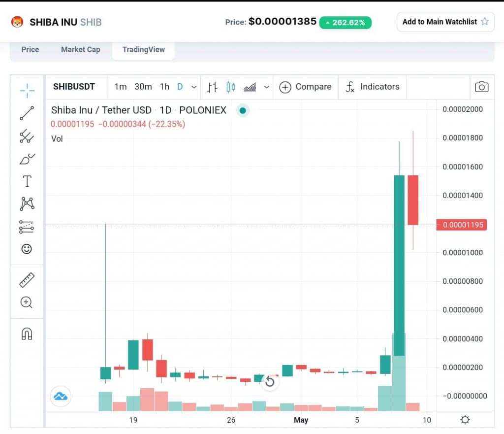This screenshot has height=434, width=504.
Task: Select the XABCD pattern tool
Action: tap(27, 204)
